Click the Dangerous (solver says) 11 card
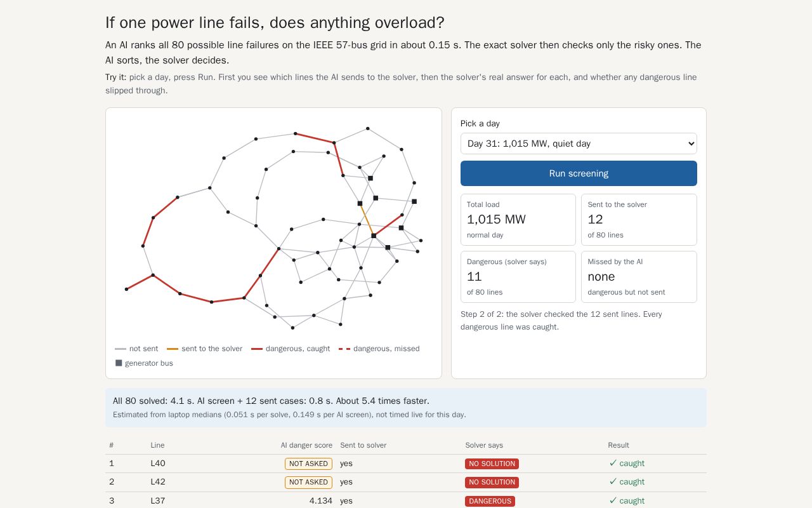 518,277
